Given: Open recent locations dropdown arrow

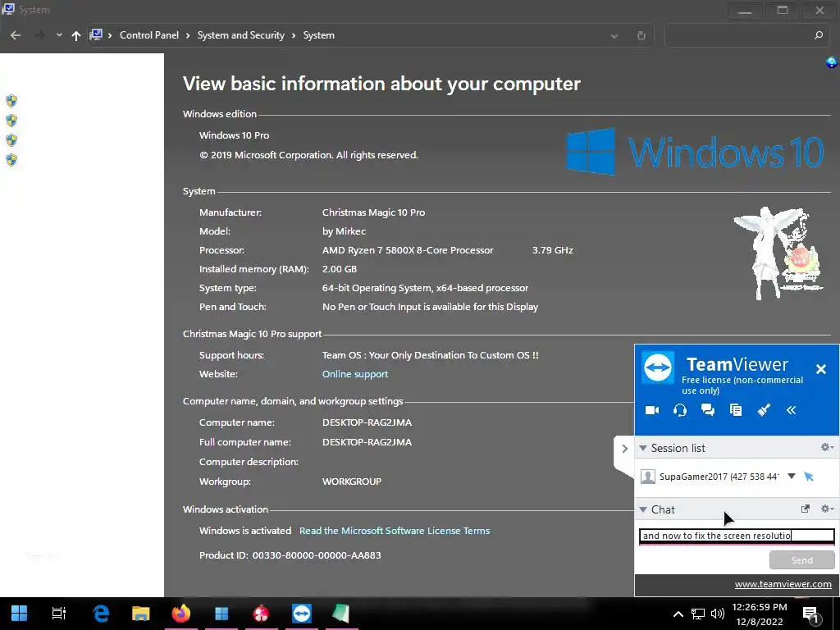Looking at the screenshot, I should [x=59, y=35].
